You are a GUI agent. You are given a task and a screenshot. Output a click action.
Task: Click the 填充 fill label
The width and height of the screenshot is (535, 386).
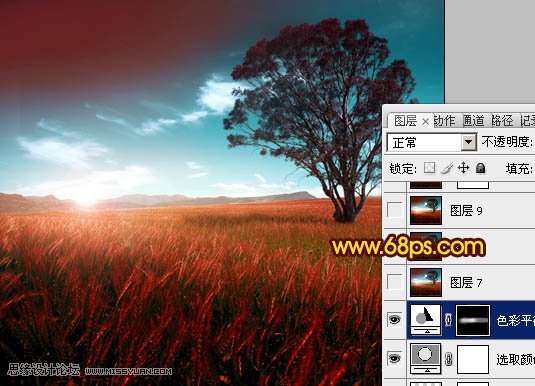point(519,169)
